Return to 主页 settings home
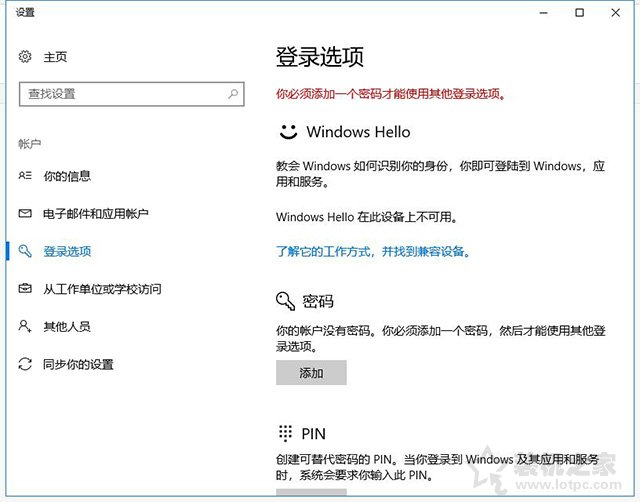The width and height of the screenshot is (640, 502). tap(55, 57)
